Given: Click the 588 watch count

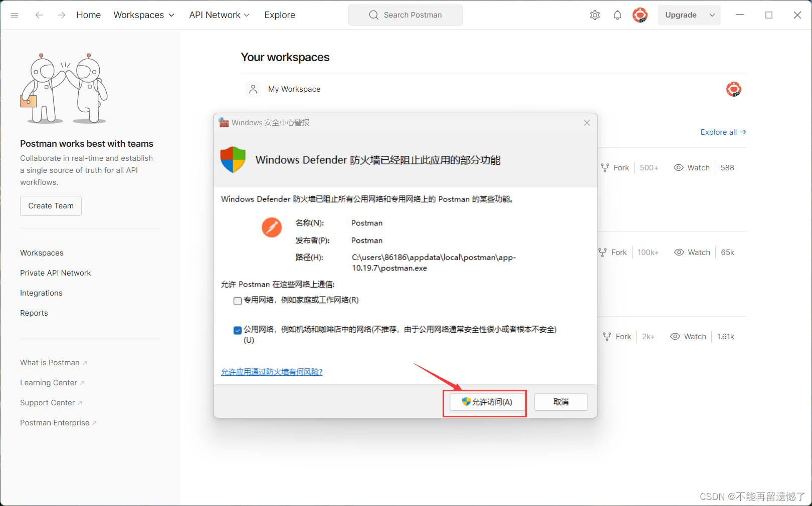Looking at the screenshot, I should click(x=727, y=168).
